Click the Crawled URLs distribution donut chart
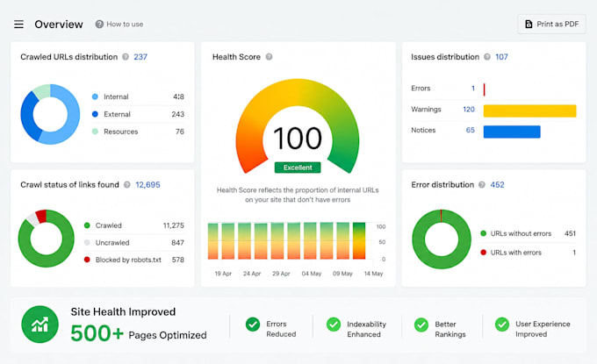The width and height of the screenshot is (597, 364). click(50, 114)
